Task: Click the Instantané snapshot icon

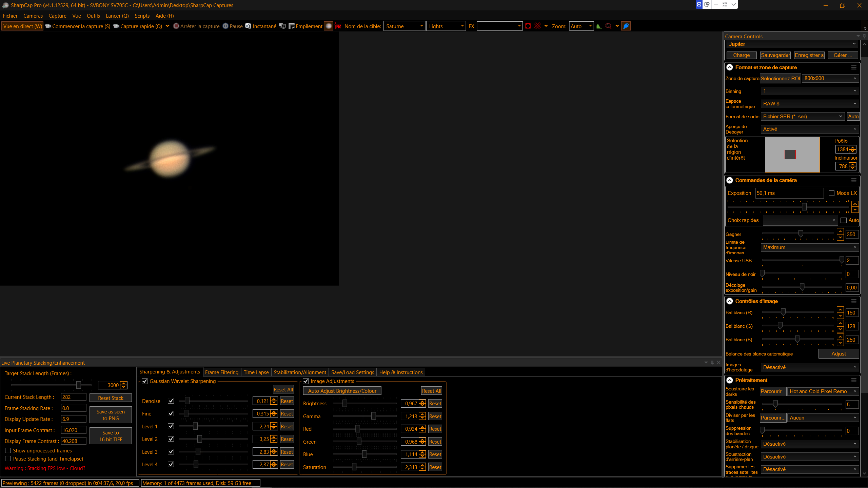Action: [x=248, y=26]
